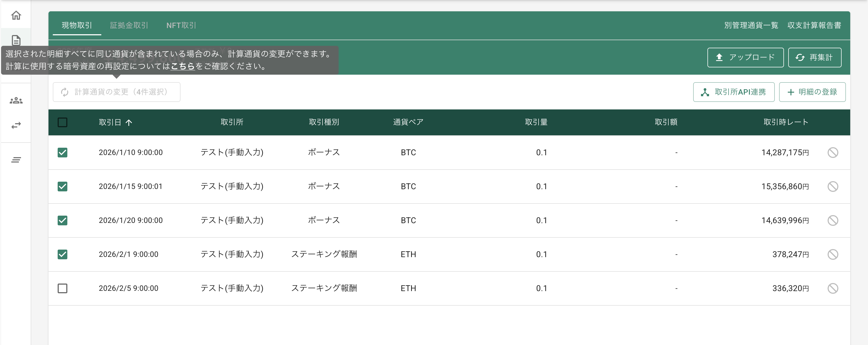
Task: Click the date 2026/2/1 9:00:00
Action: tap(129, 254)
